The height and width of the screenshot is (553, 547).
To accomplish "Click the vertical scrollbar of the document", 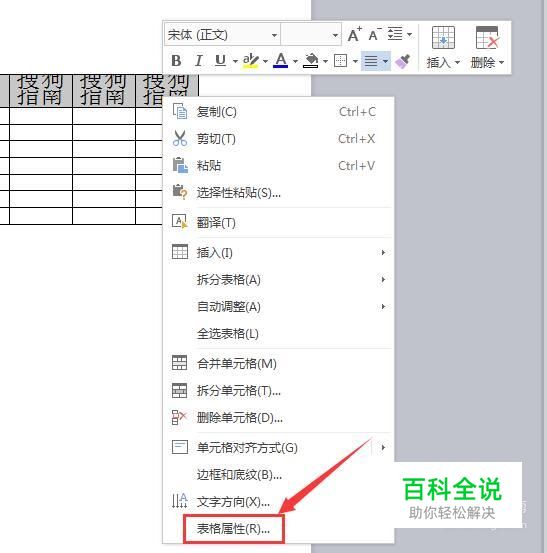I will [x=545, y=276].
